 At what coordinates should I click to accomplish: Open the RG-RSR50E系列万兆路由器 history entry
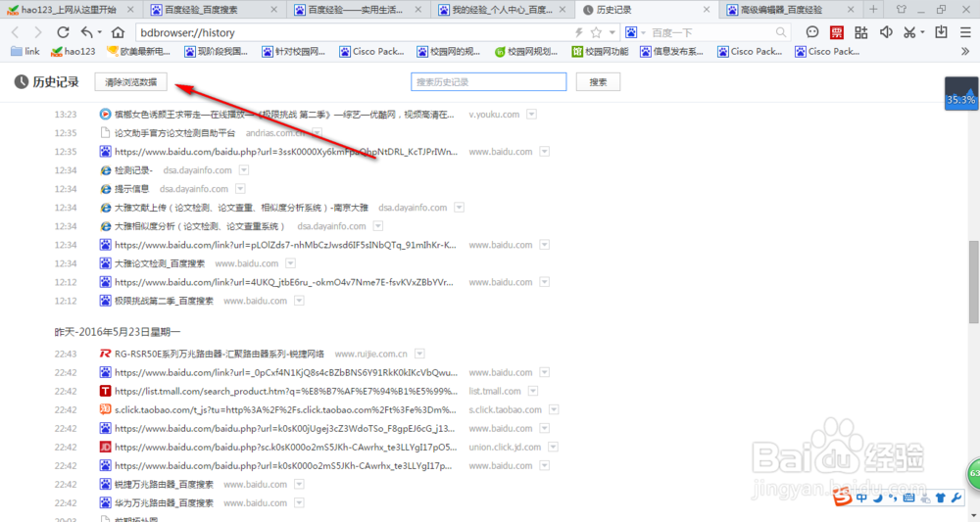pyautogui.click(x=220, y=354)
